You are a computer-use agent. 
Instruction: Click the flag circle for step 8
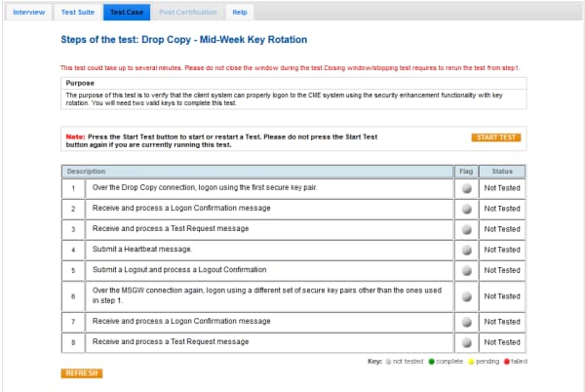[466, 342]
